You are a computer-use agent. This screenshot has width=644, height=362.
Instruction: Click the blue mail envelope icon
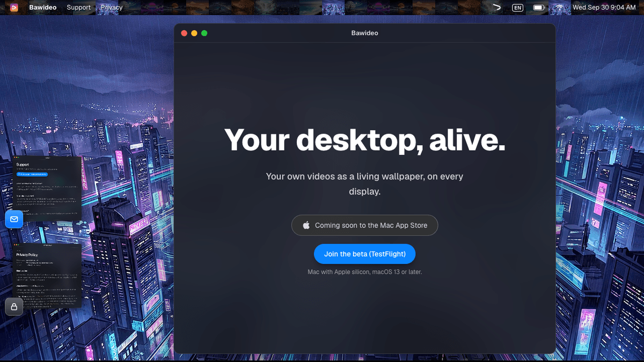click(x=14, y=219)
